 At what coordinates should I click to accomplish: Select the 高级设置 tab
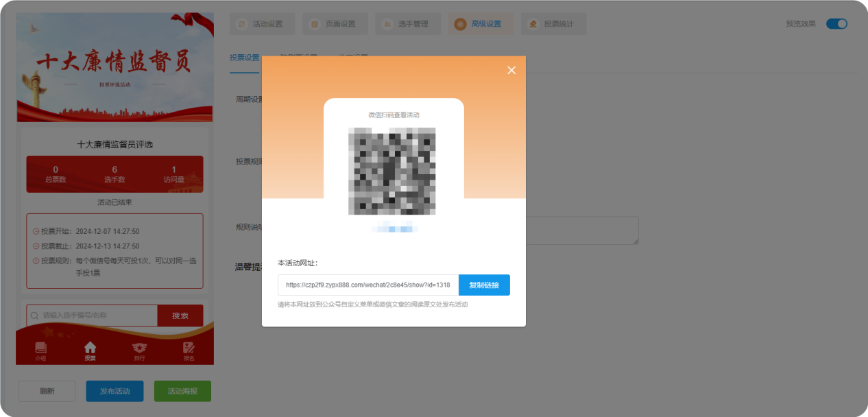tap(481, 24)
